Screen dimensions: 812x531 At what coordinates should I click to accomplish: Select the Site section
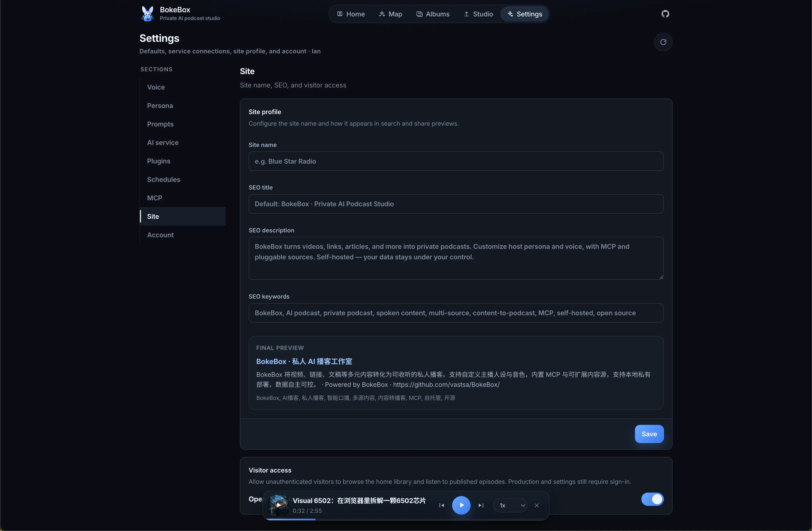(x=182, y=216)
